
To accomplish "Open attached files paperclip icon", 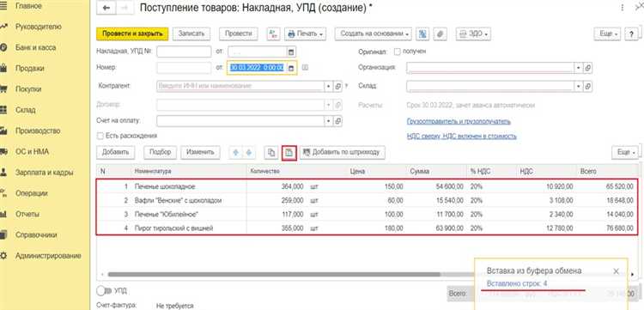I will tap(440, 34).
